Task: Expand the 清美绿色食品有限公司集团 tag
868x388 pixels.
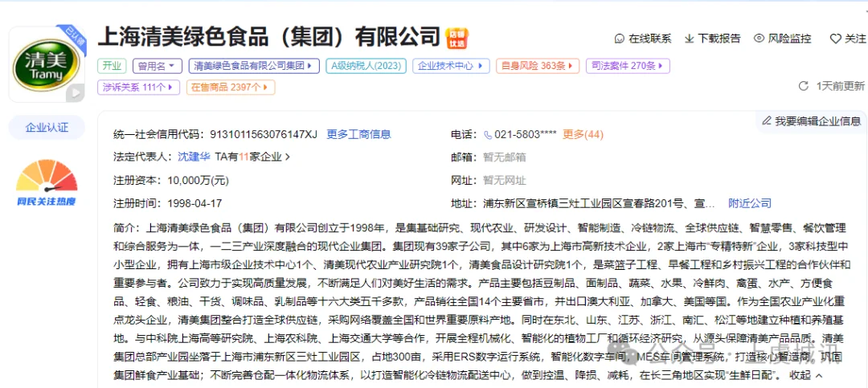Action: tap(254, 66)
